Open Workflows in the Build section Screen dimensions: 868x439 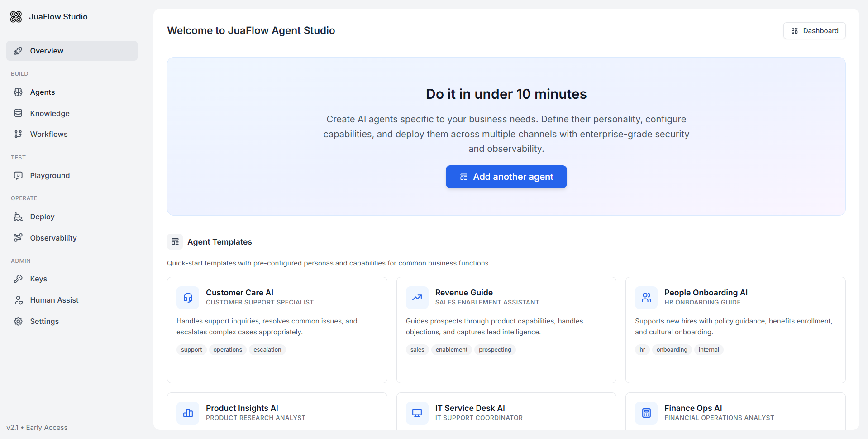click(49, 134)
